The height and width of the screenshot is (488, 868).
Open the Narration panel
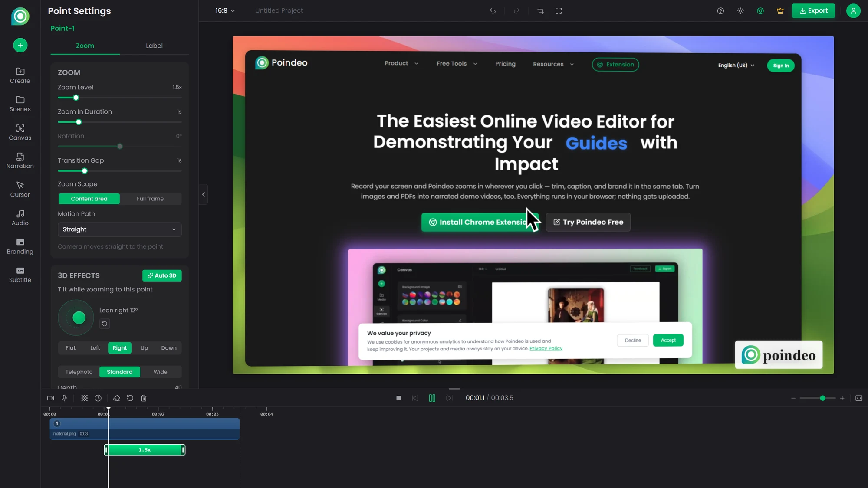pyautogui.click(x=20, y=161)
